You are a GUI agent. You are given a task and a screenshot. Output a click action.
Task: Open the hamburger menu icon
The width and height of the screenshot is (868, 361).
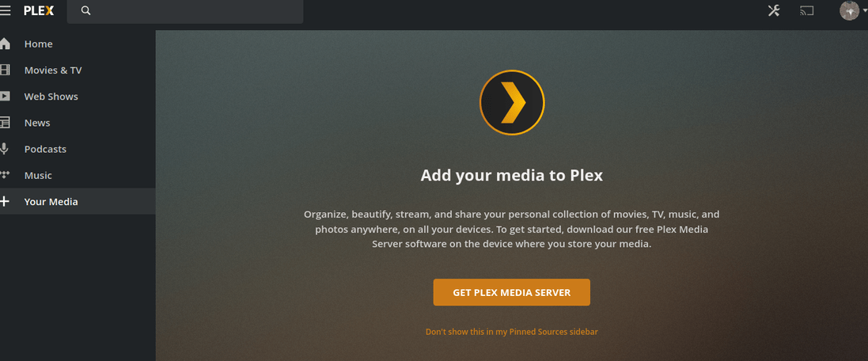coord(5,10)
